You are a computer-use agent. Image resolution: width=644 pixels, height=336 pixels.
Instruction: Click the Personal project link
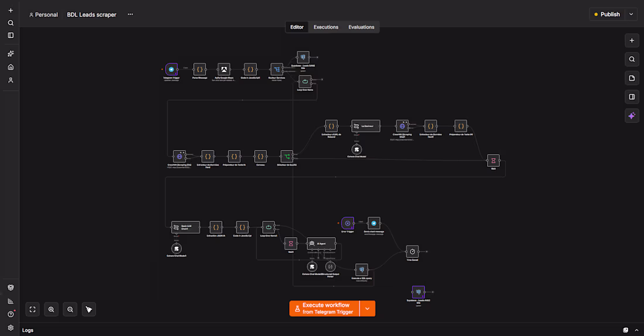click(43, 15)
